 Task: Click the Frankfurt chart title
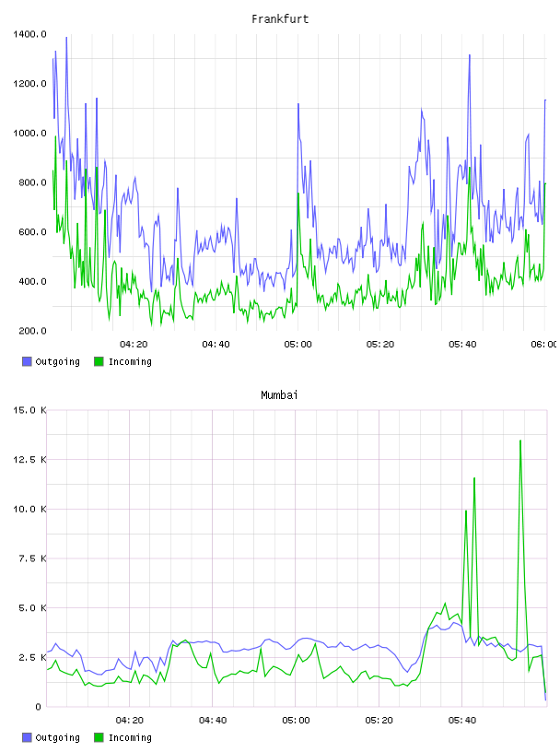280,19
